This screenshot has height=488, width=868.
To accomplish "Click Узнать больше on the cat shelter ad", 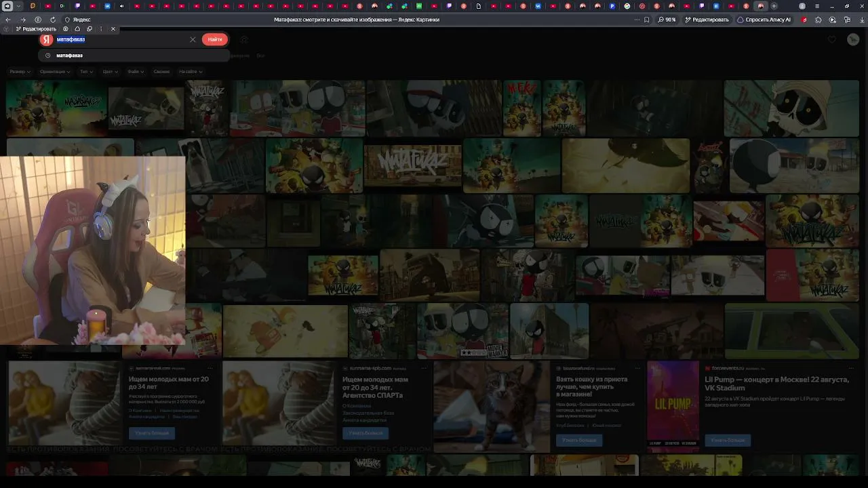I will point(579,440).
